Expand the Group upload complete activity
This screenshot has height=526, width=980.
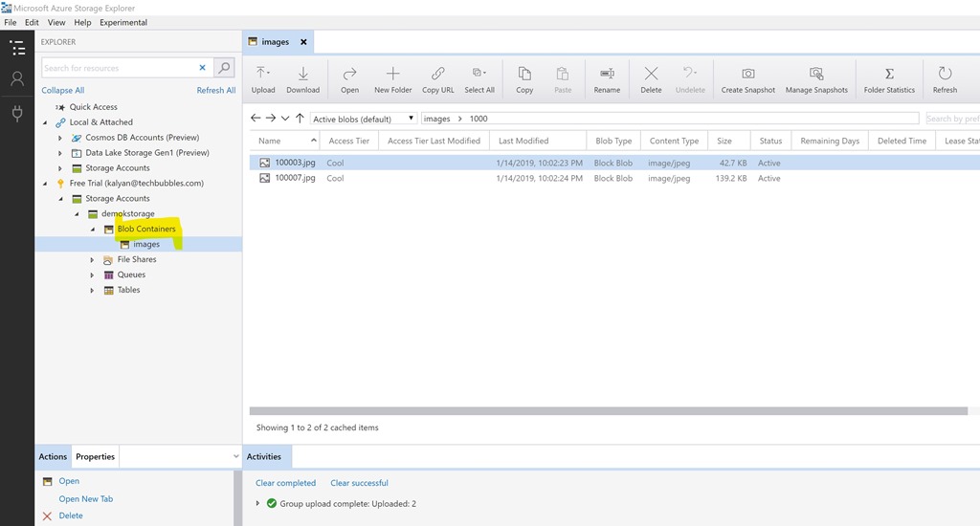click(257, 503)
